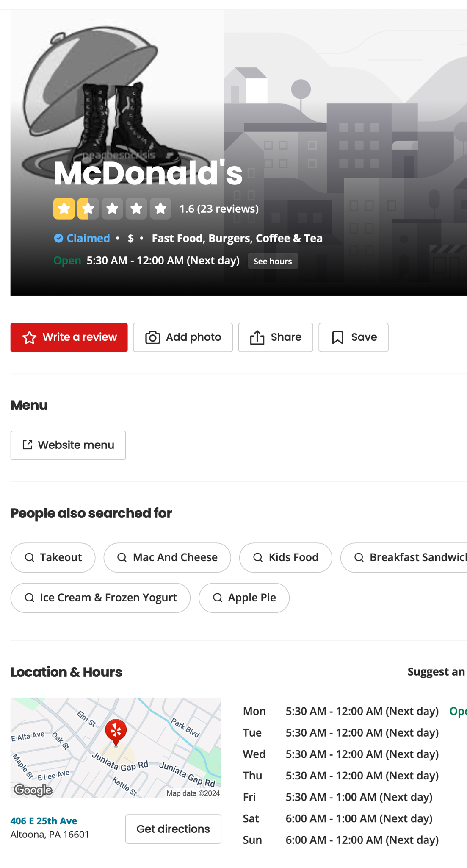Click magnifier icon in Apple Pie chip
This screenshot has height=868, width=467.
(x=218, y=598)
